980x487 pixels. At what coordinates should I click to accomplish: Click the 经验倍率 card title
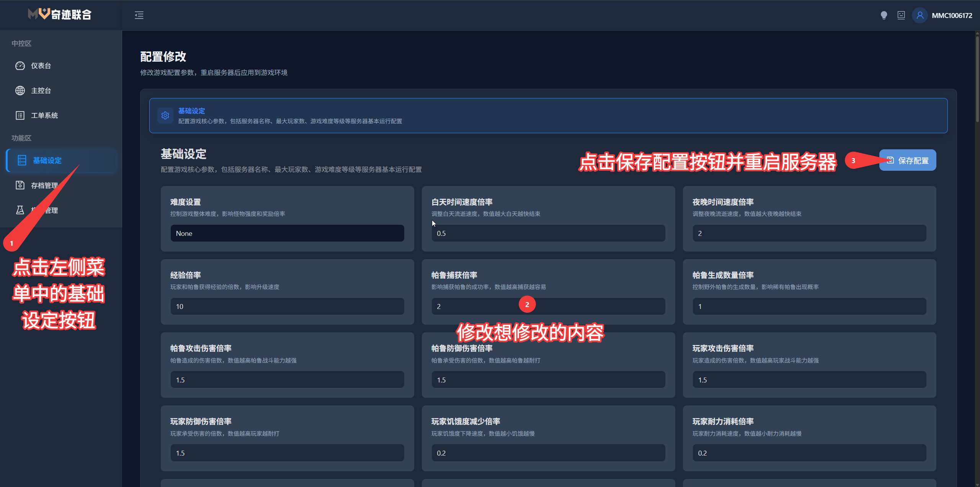tap(186, 275)
